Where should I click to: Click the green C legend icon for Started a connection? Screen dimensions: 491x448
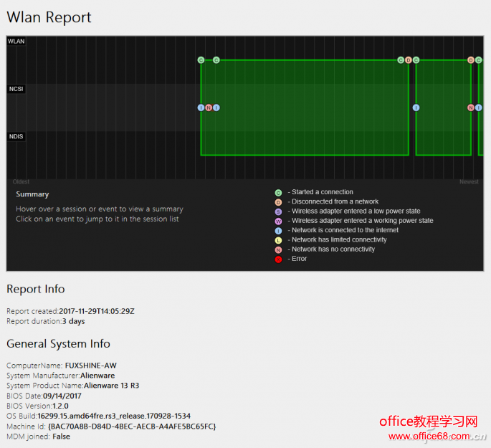click(278, 193)
